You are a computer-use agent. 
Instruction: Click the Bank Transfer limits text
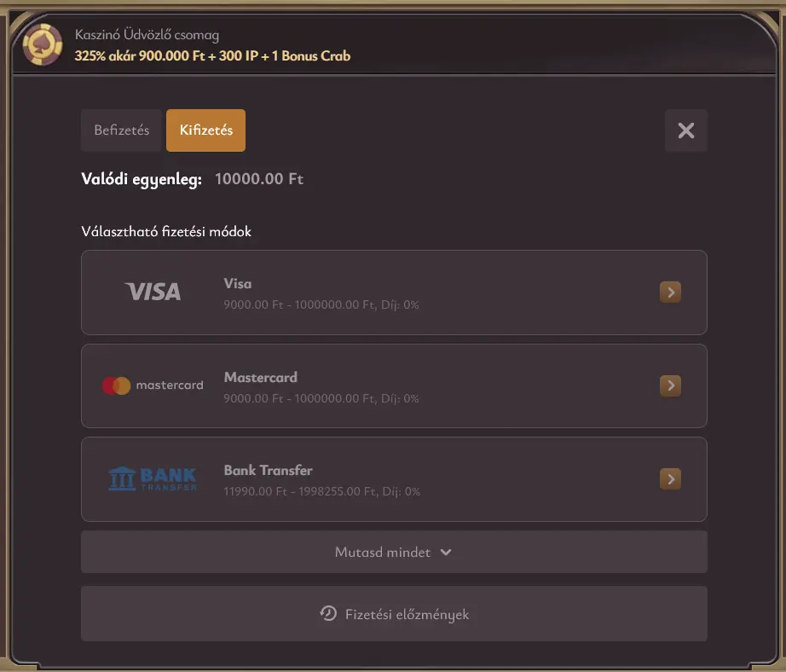(x=321, y=491)
